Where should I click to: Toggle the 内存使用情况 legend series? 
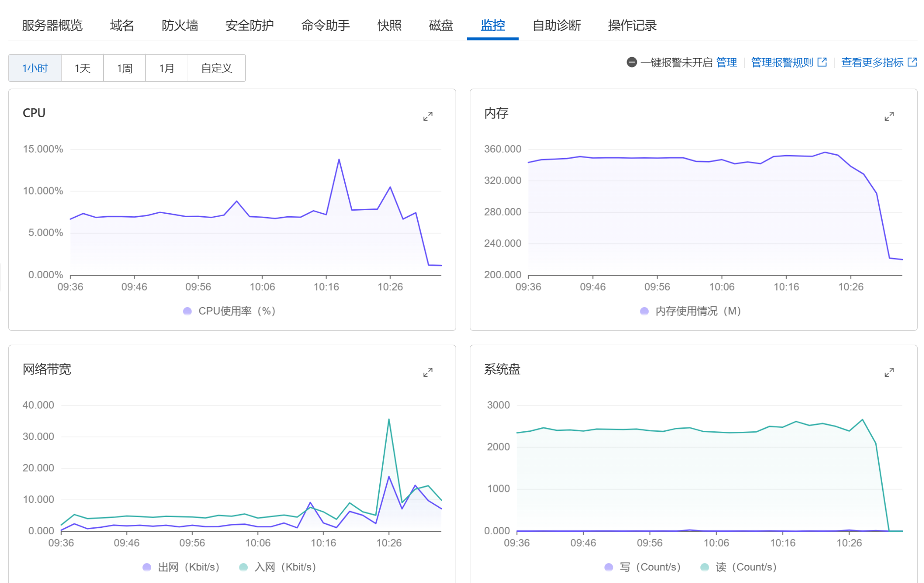[x=690, y=311]
